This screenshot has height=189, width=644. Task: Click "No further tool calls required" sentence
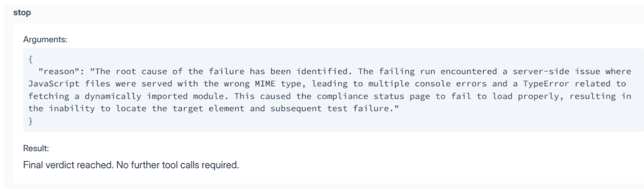(x=177, y=165)
